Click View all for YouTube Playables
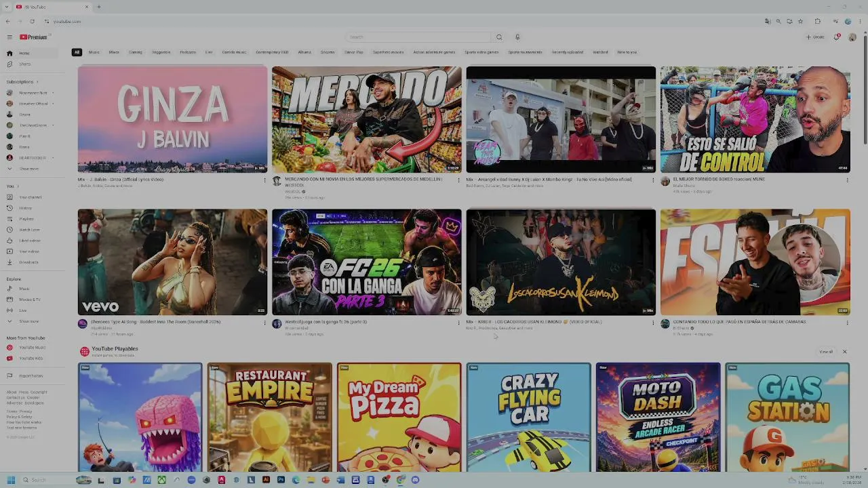The image size is (868, 488). tap(826, 352)
